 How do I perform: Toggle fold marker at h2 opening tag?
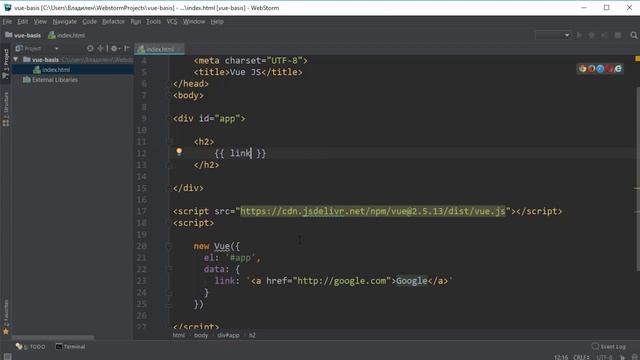point(169,142)
